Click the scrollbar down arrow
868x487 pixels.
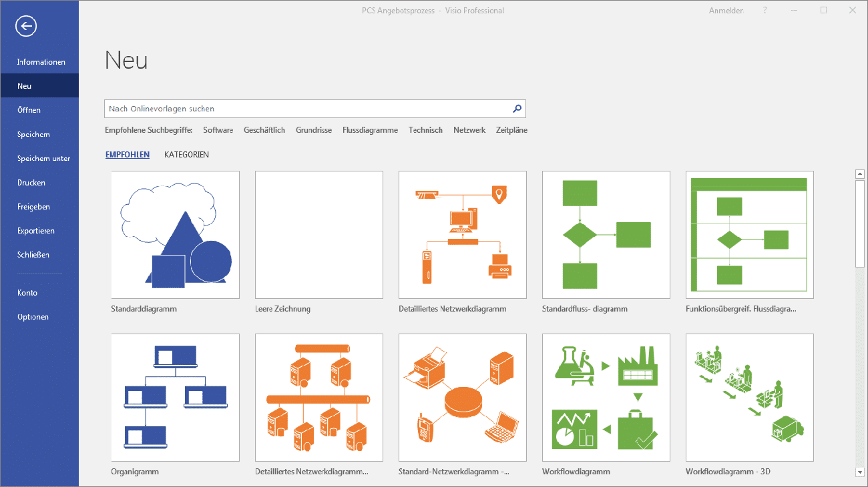[x=860, y=469]
